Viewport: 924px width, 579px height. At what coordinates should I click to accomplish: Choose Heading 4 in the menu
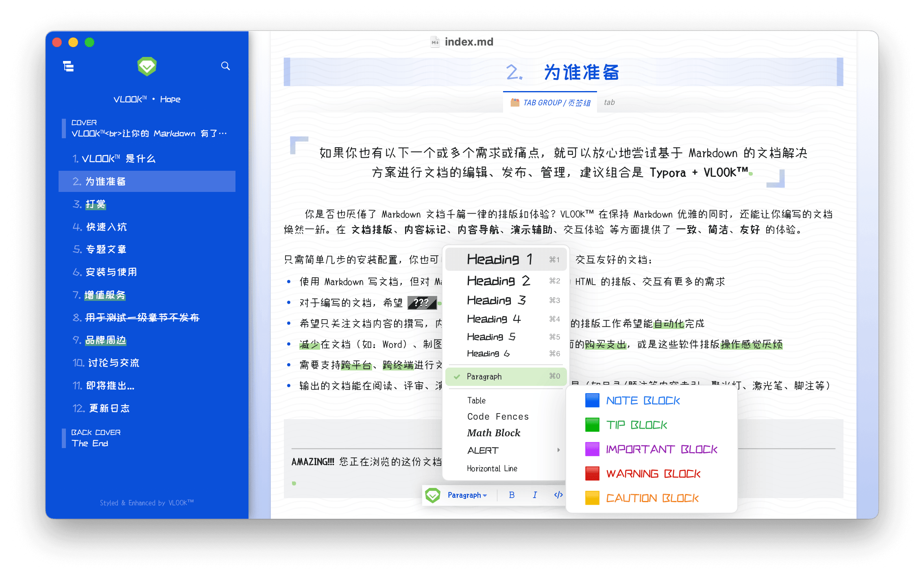506,319
